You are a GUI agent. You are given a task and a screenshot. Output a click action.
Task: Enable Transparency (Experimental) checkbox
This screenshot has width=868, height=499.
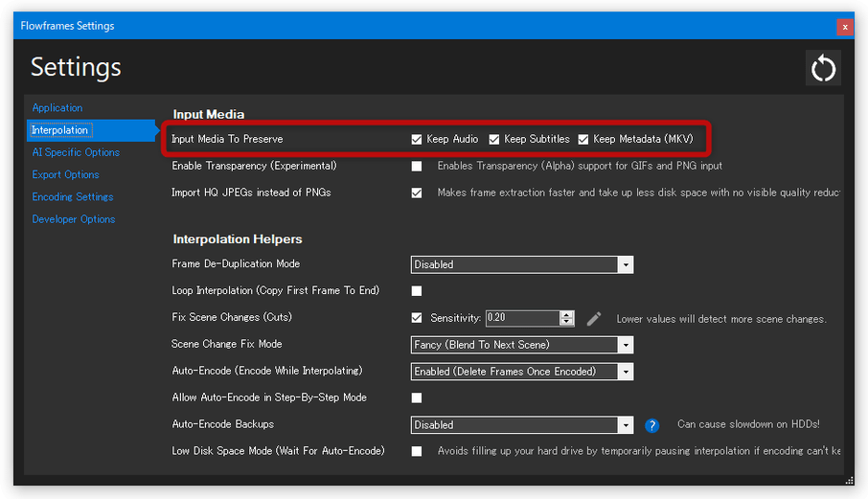(x=417, y=166)
